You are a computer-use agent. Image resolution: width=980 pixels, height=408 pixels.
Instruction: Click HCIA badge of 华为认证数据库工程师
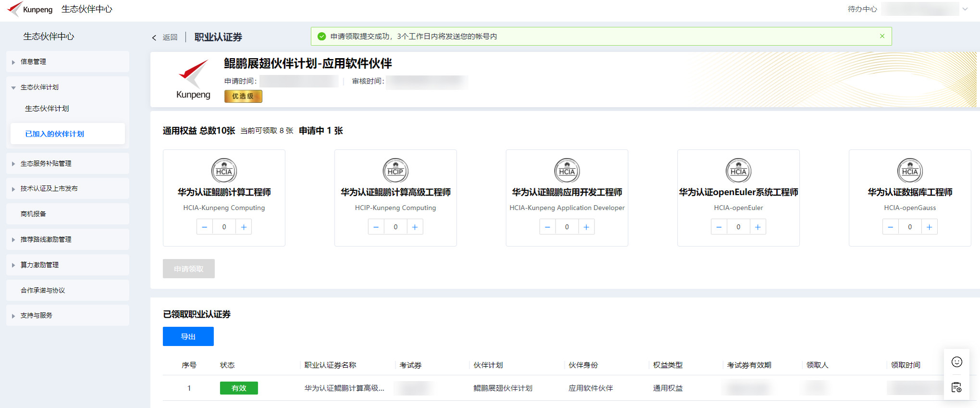(910, 171)
